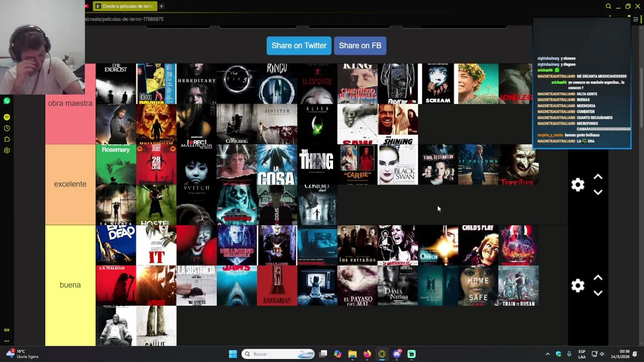
Task: Select the Jaws poster
Action: [236, 286]
